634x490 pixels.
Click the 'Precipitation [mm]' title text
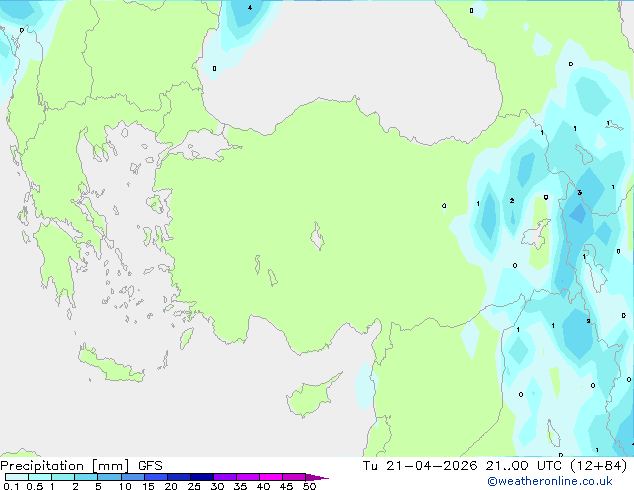(x=65, y=466)
